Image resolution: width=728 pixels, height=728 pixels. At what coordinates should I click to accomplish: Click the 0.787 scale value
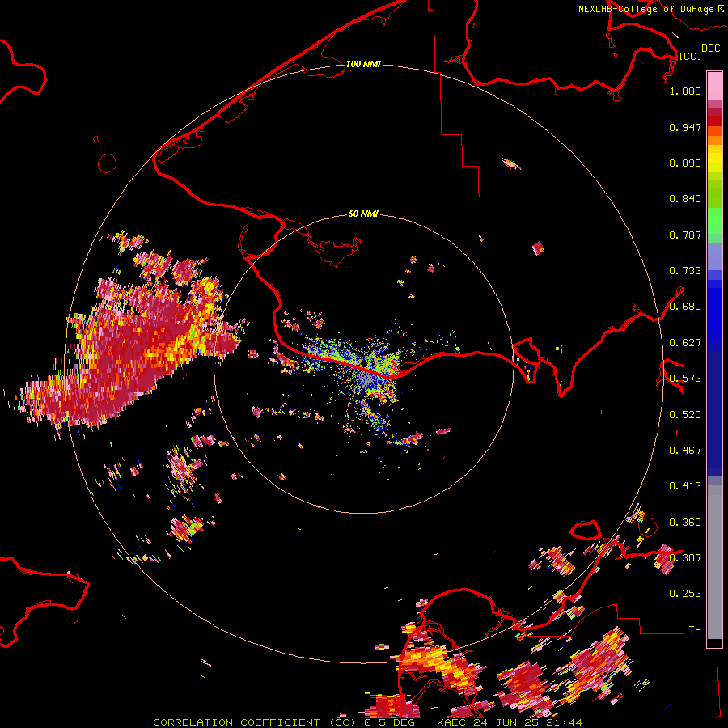tap(685, 235)
